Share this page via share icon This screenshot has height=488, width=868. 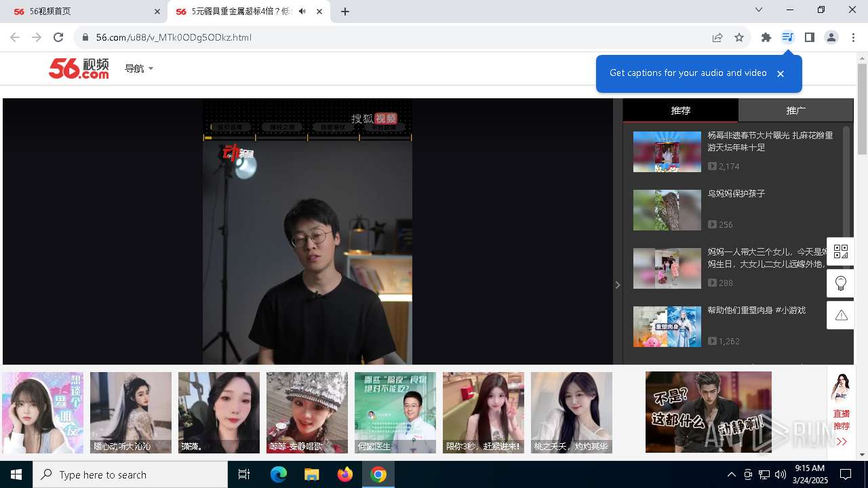click(717, 37)
